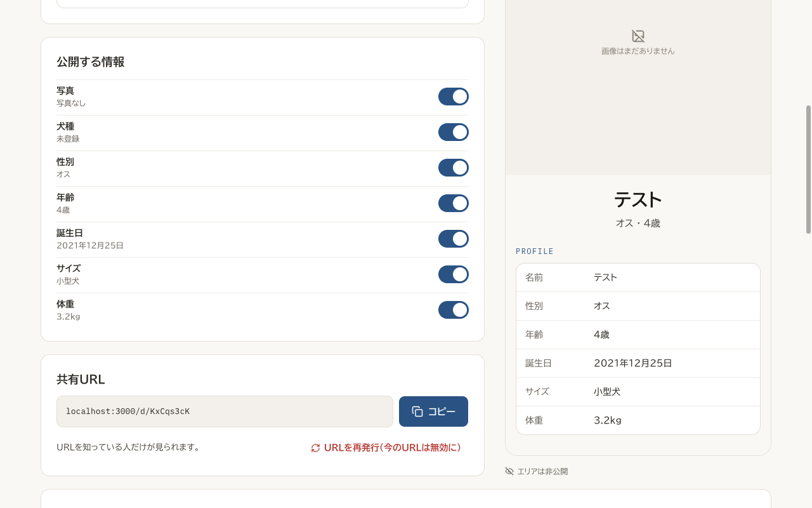The height and width of the screenshot is (508, 812).
Task: Click the 小型犬 value in the profile table
Action: click(x=607, y=392)
